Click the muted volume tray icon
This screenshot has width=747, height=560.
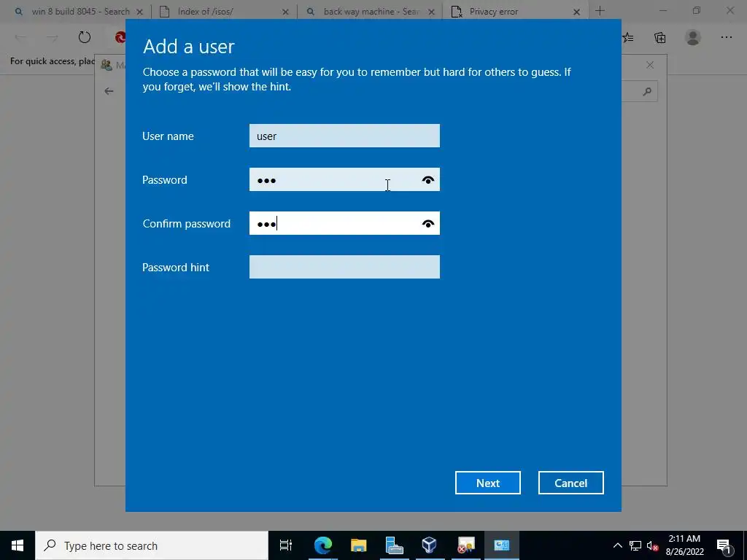coord(652,545)
